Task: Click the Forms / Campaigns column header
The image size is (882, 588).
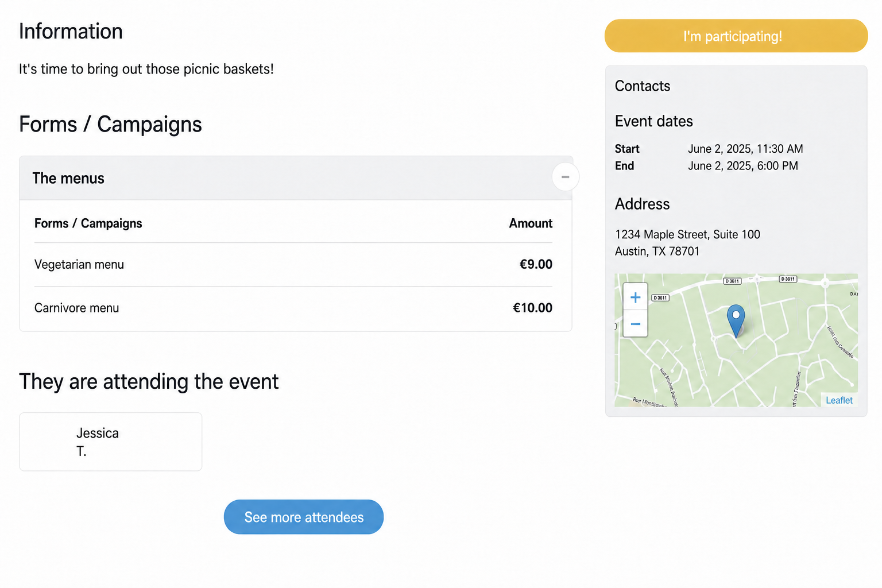Action: (x=88, y=223)
